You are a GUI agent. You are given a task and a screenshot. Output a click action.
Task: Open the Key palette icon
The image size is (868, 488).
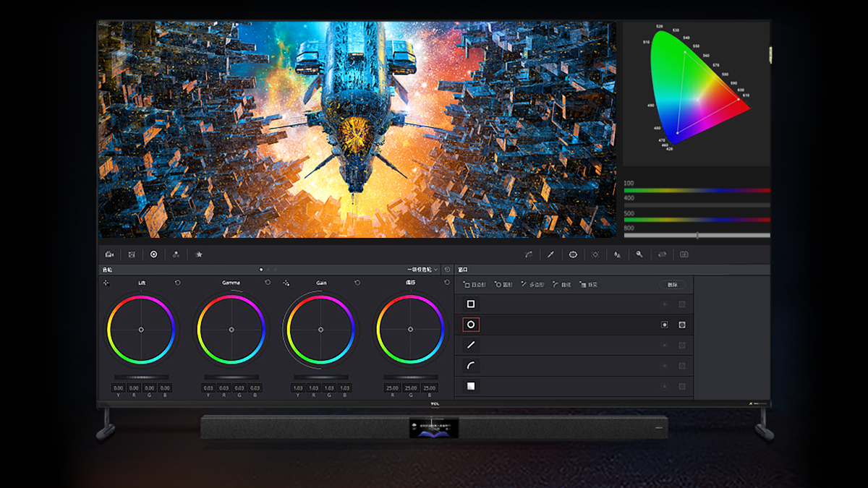[x=639, y=254]
